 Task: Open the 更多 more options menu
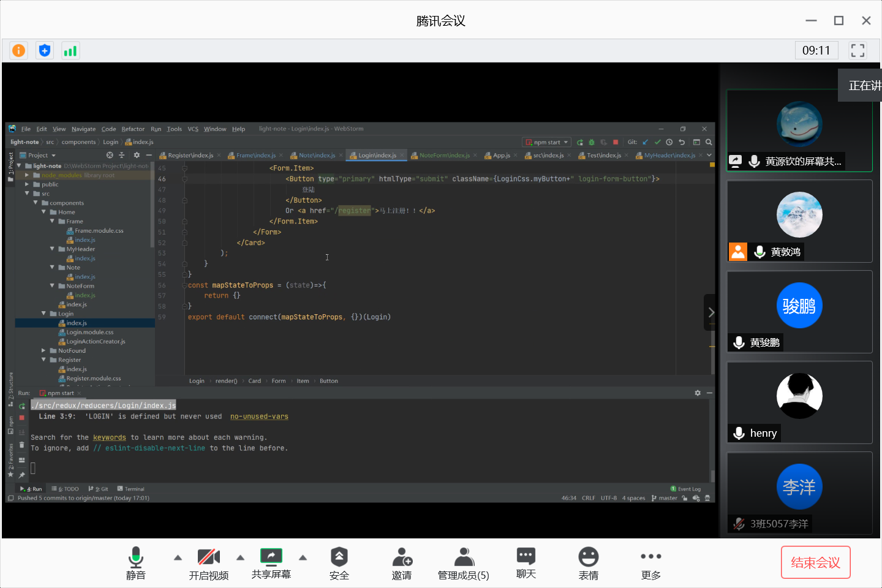coord(651,563)
